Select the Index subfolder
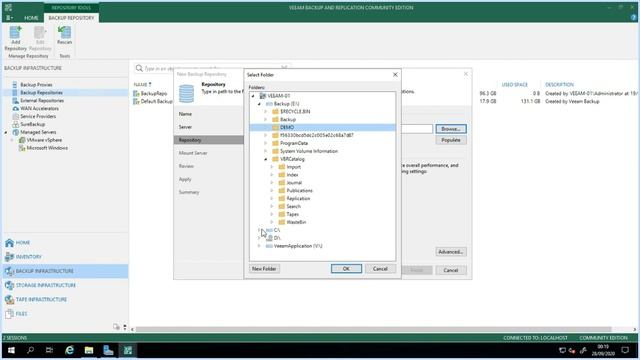Image resolution: width=640 pixels, height=360 pixels. tap(292, 175)
